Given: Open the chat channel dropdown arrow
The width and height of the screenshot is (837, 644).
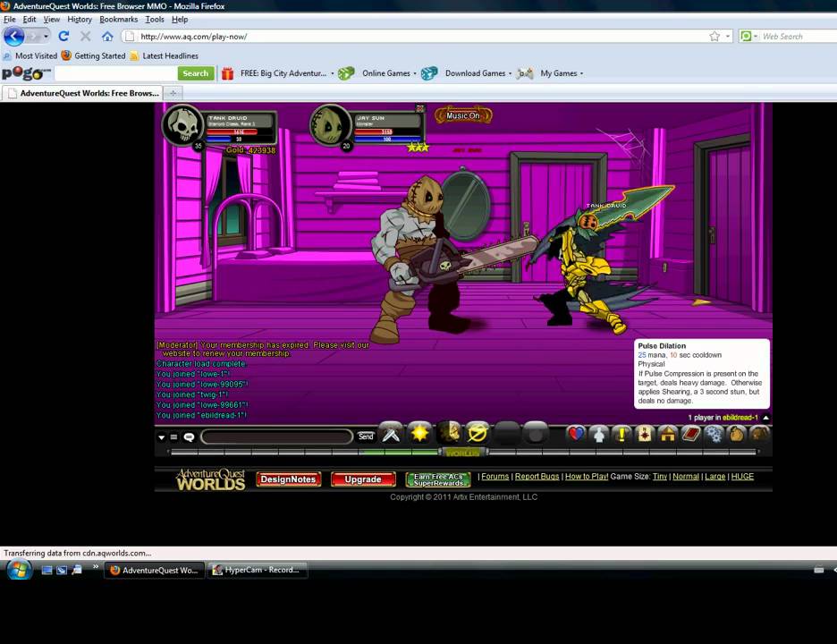Looking at the screenshot, I should click(161, 437).
